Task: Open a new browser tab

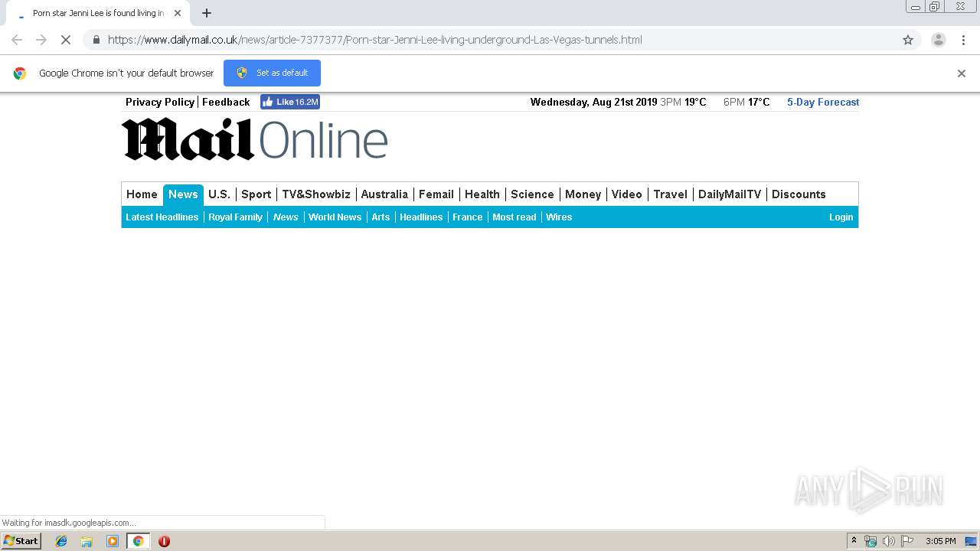Action: (207, 13)
